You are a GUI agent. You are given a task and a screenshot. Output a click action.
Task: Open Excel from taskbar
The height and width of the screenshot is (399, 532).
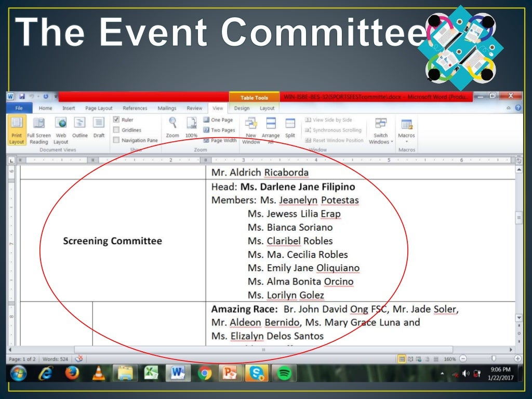[x=151, y=373]
